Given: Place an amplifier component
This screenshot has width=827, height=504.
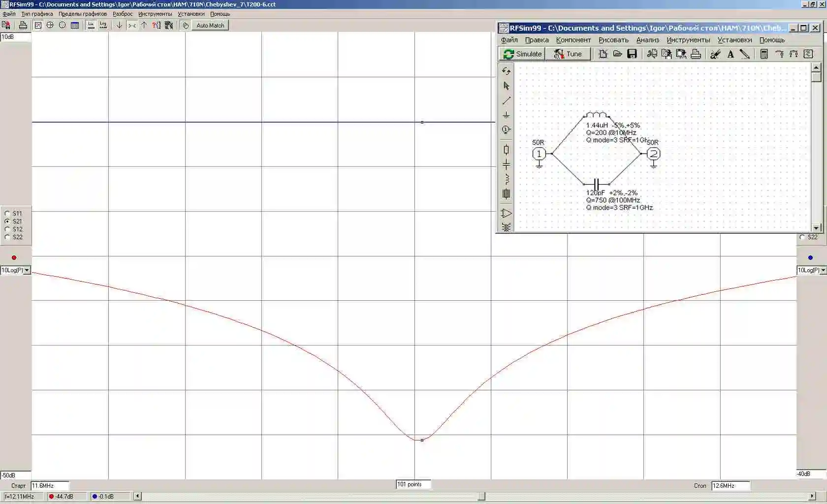Looking at the screenshot, I should [506, 213].
